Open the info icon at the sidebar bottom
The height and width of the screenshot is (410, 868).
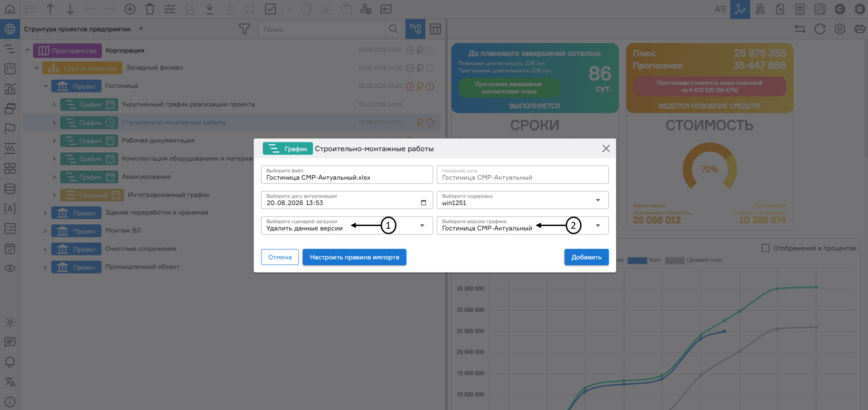10,402
